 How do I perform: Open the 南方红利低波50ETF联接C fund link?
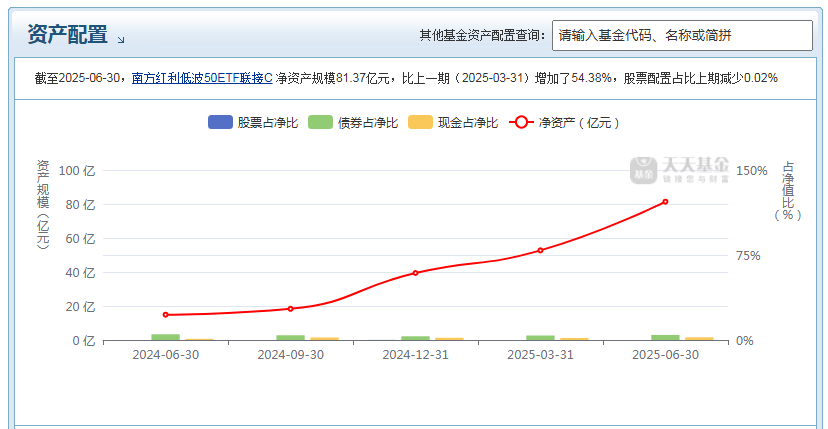coord(202,78)
